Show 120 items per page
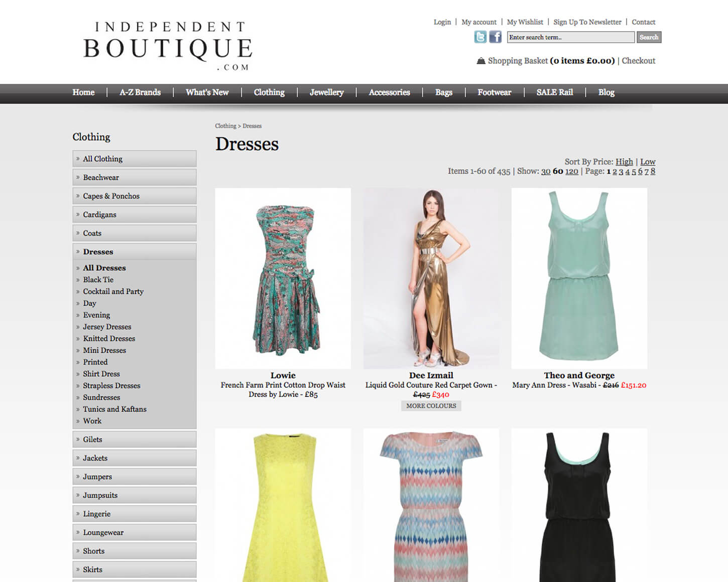728x582 pixels. click(572, 171)
